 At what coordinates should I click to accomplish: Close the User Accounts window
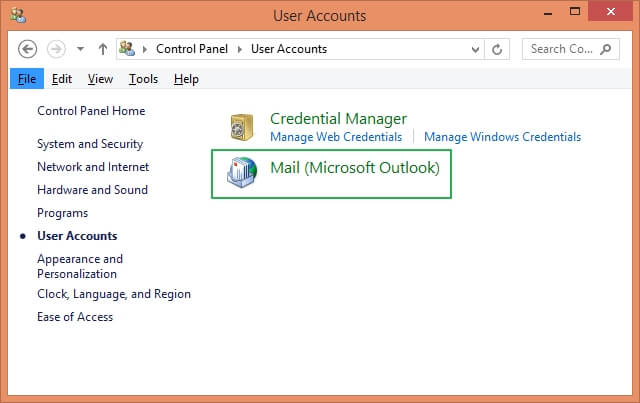click(x=611, y=11)
